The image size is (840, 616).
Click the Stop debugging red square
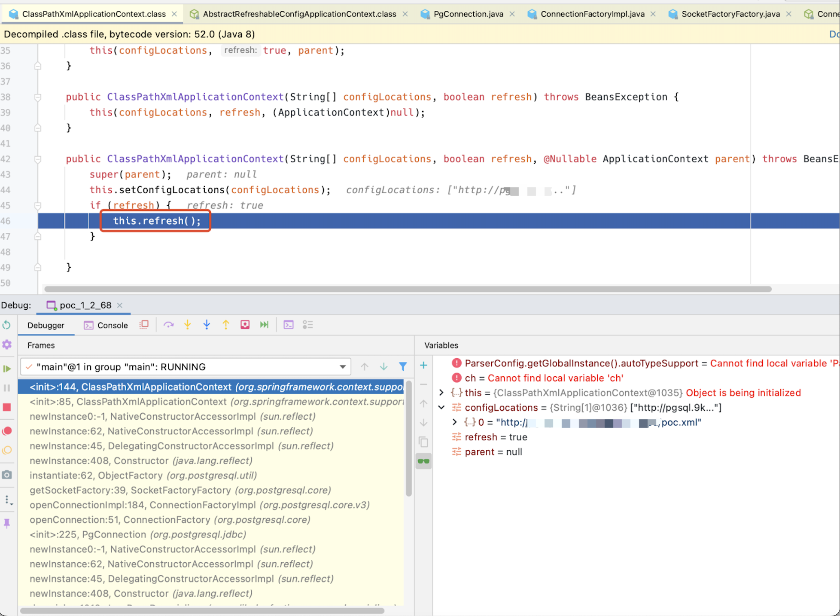tap(7, 407)
